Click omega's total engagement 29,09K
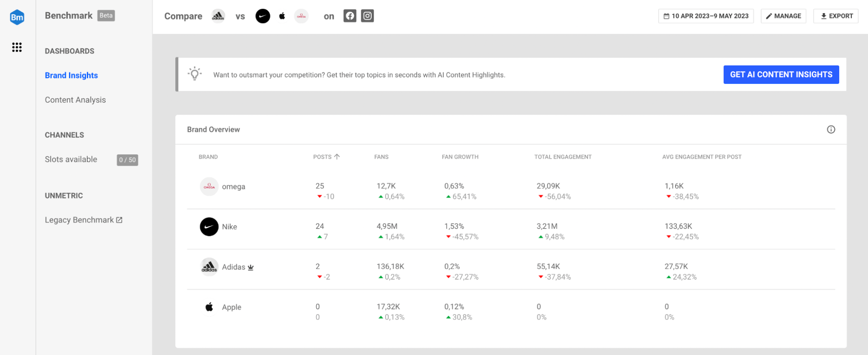 pos(548,186)
